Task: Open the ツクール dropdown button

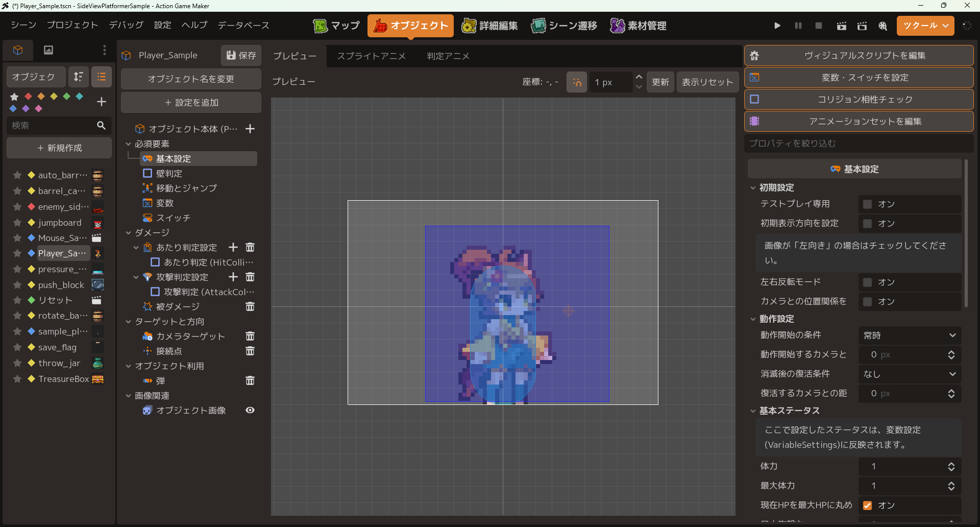Action: coord(925,26)
